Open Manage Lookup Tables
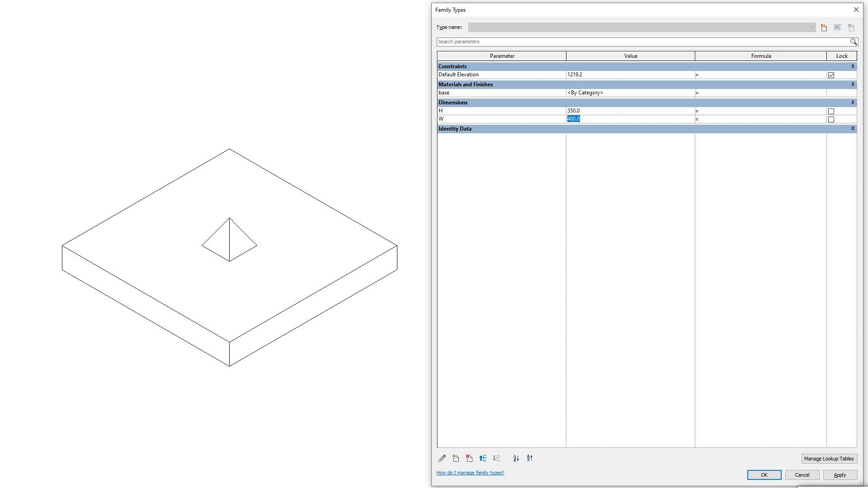868x488 pixels. tap(829, 459)
